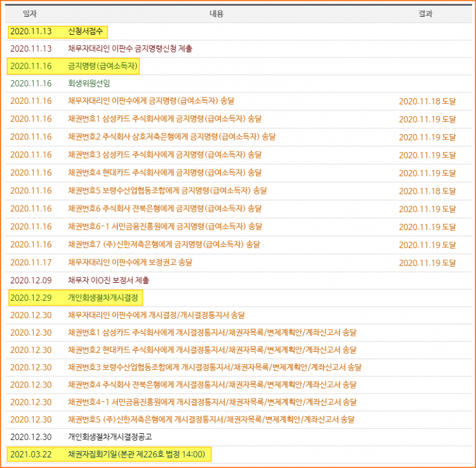Open '채무자대리인 이판수에게 개시결정/개시결정통지서 송달' row
Screen dimensions: 476x468
156,315
